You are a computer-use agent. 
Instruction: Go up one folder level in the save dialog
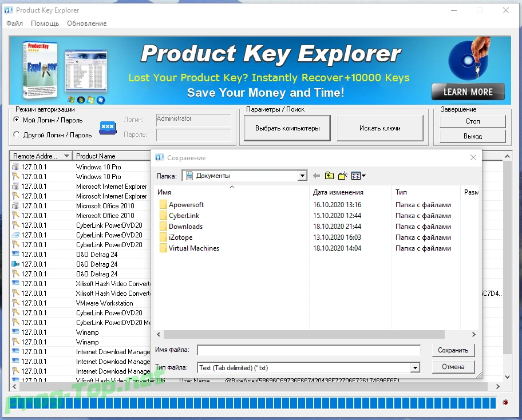[329, 176]
